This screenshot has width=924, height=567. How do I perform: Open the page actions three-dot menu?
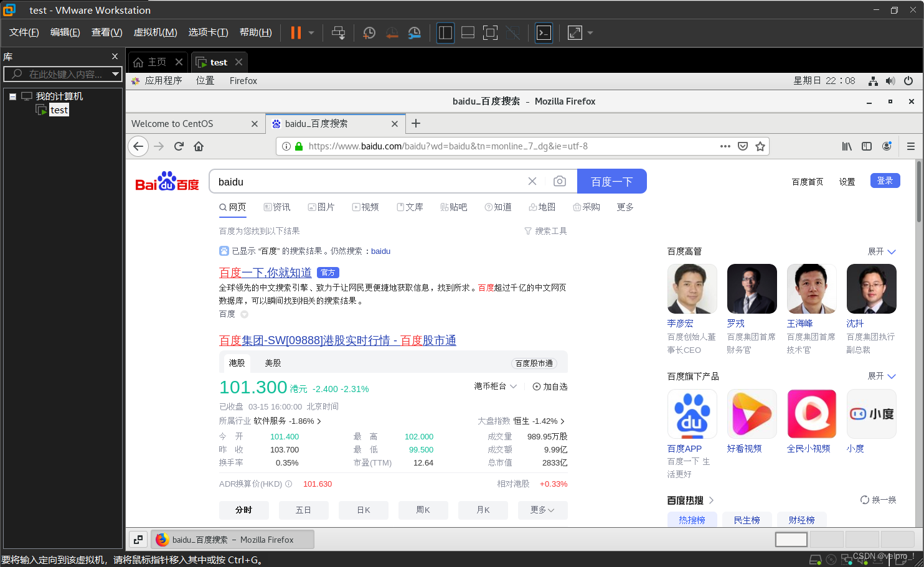click(725, 146)
